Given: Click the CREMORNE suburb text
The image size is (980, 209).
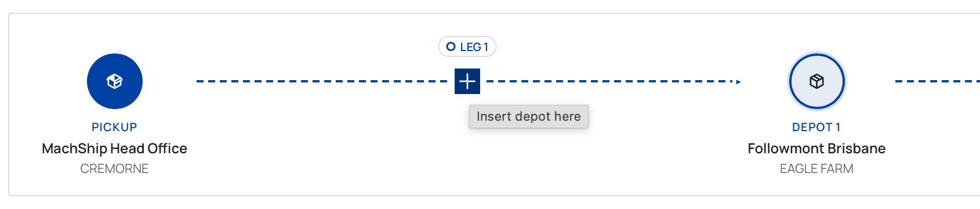Looking at the screenshot, I should pos(114,169).
